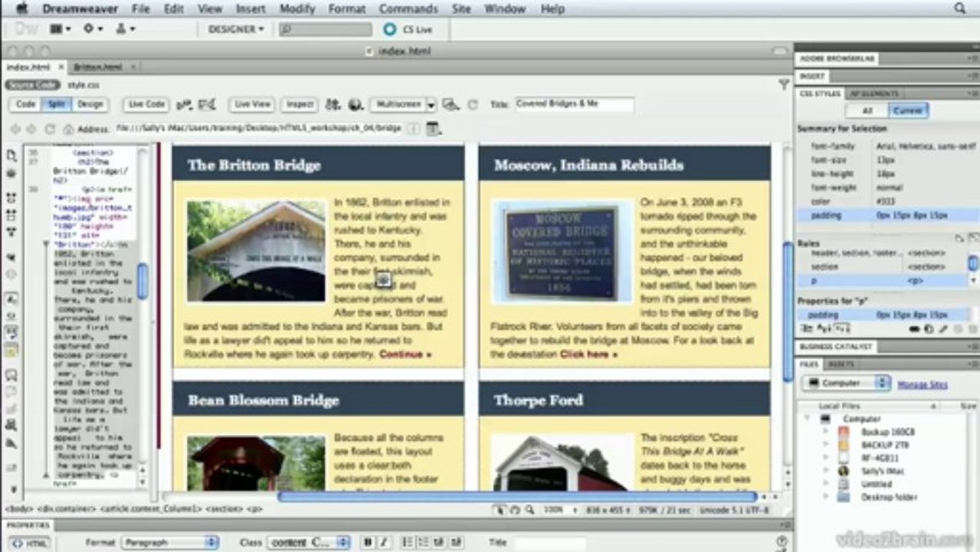Click the filter icon above design view
Image resolution: width=980 pixels, height=552 pixels.
pyautogui.click(x=783, y=84)
